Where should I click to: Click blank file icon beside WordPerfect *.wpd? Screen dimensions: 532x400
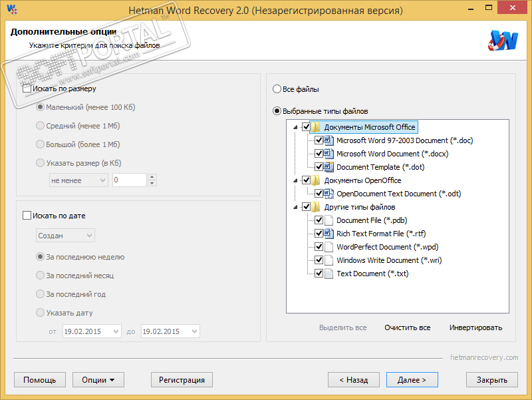tap(329, 247)
